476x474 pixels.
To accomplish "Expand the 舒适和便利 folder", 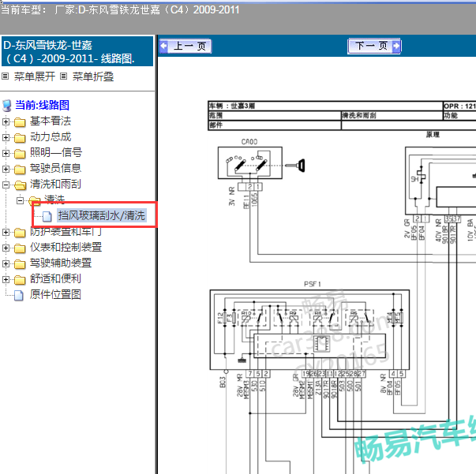I will click(6, 279).
